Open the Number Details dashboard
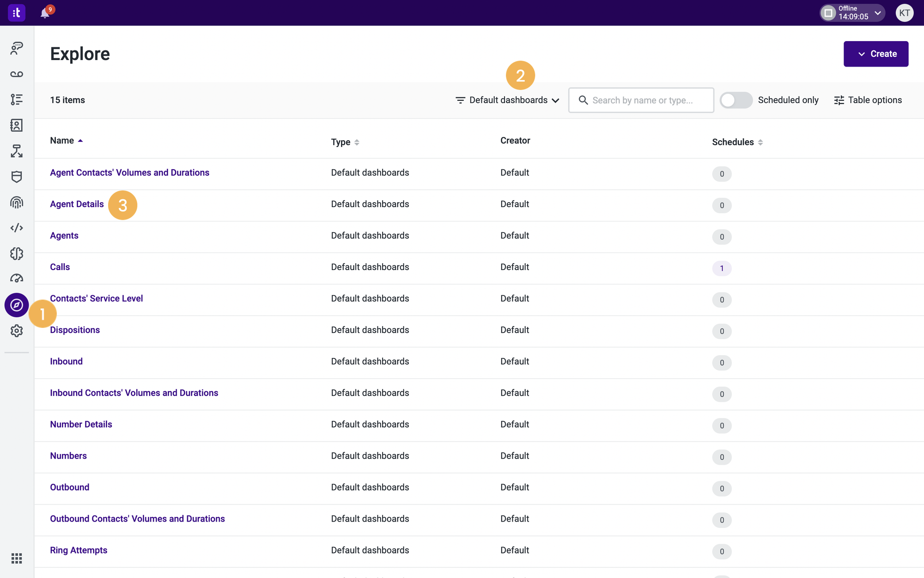Image resolution: width=924 pixels, height=578 pixels. (x=81, y=424)
